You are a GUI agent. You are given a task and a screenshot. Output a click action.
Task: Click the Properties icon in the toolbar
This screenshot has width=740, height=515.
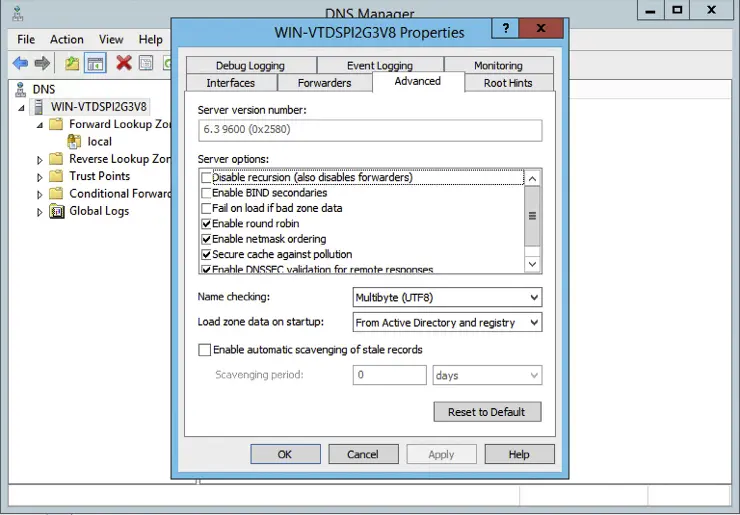(x=146, y=64)
